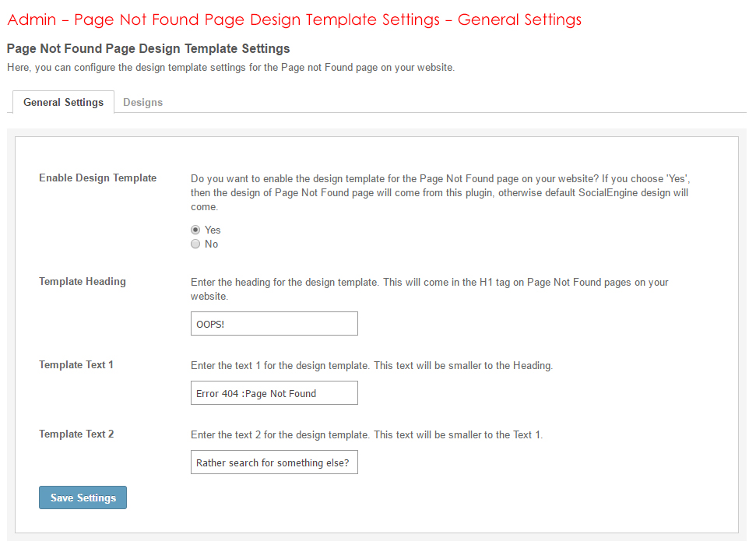Screen dimensions: 756x552
Task: Click the 'Rather search for something else?' field
Action: click(x=274, y=462)
